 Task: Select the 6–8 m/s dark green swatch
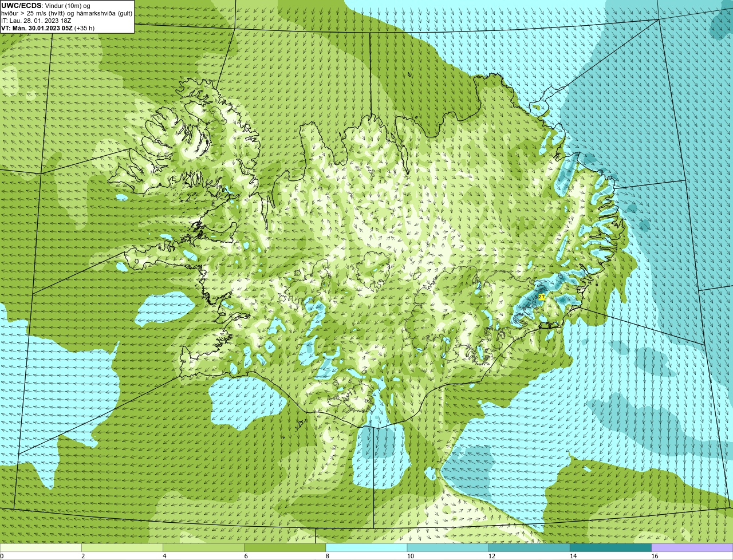click(x=285, y=548)
